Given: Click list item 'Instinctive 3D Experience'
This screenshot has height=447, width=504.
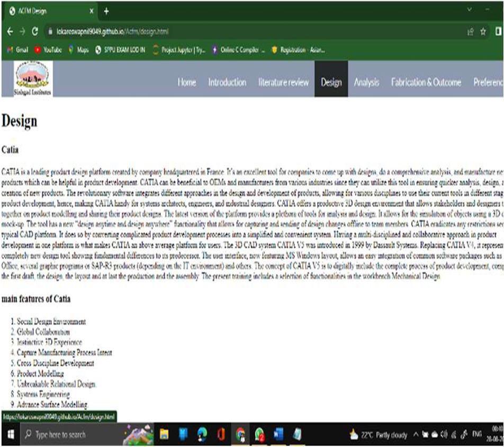Looking at the screenshot, I should point(49,342).
